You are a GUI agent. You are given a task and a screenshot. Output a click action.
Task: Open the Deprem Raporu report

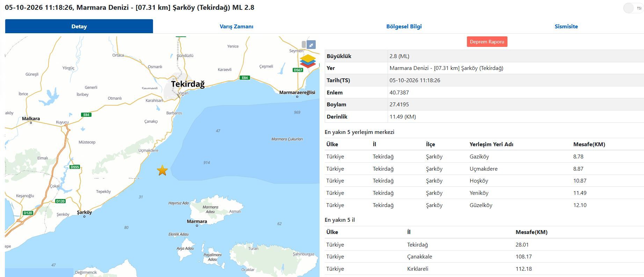tap(487, 42)
